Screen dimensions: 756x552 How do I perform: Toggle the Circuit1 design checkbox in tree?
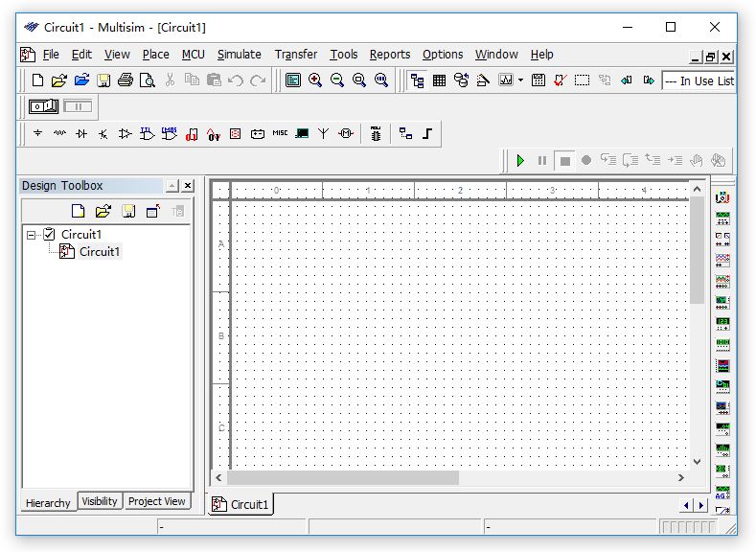49,234
